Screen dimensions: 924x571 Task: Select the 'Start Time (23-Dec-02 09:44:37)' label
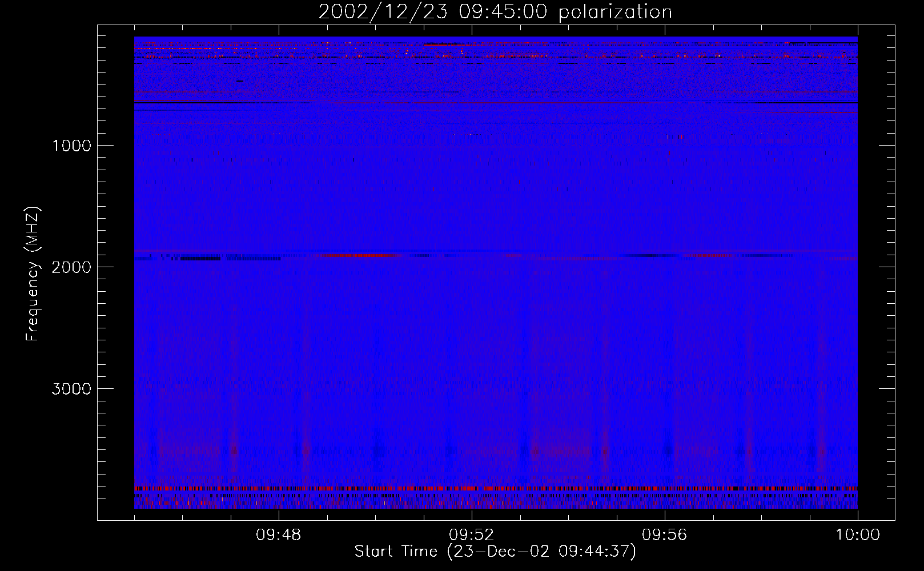click(495, 552)
